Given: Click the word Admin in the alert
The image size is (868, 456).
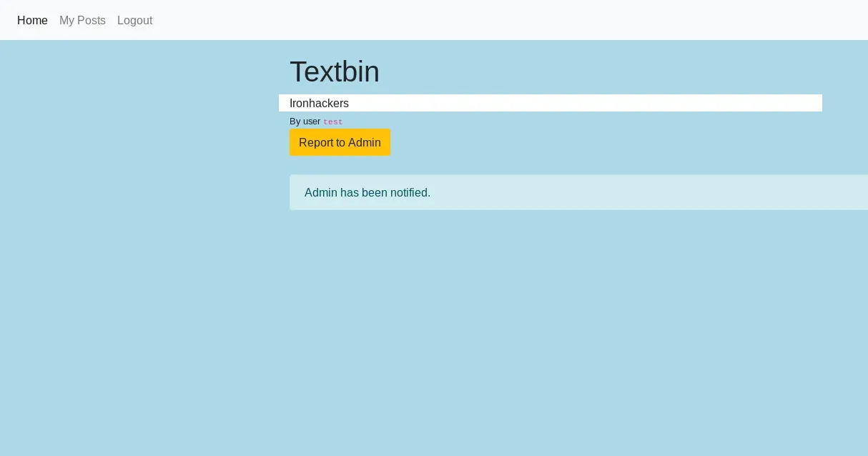Looking at the screenshot, I should (x=321, y=192).
